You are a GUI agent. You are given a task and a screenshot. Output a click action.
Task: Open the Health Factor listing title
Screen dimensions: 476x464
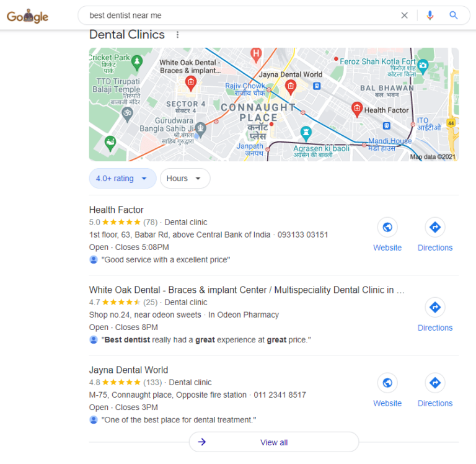pos(117,210)
